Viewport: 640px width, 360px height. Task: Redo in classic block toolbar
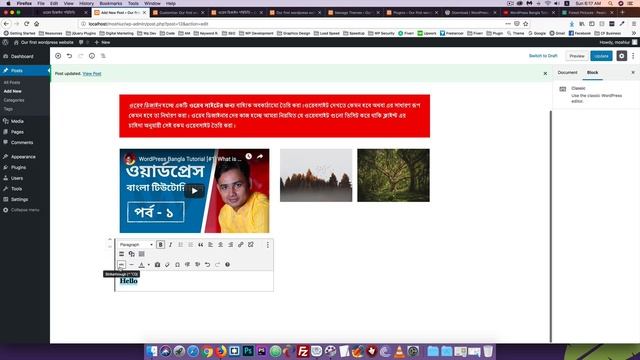pos(217,264)
